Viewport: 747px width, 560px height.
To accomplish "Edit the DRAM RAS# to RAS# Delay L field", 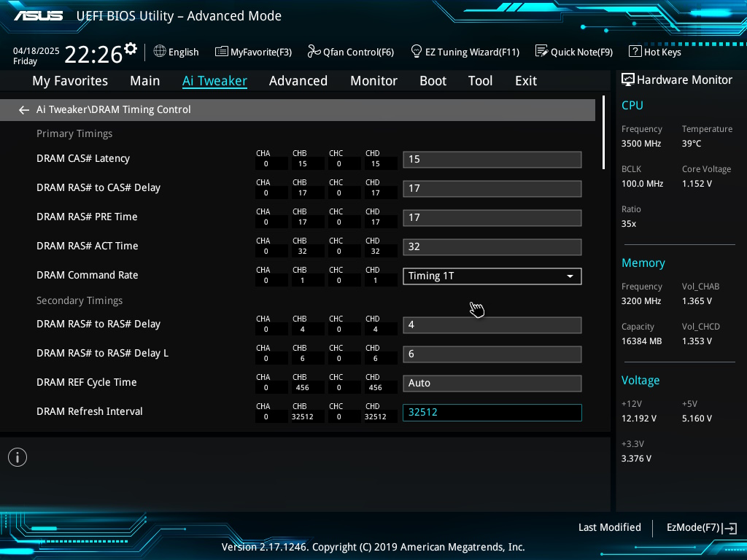I will click(x=492, y=354).
